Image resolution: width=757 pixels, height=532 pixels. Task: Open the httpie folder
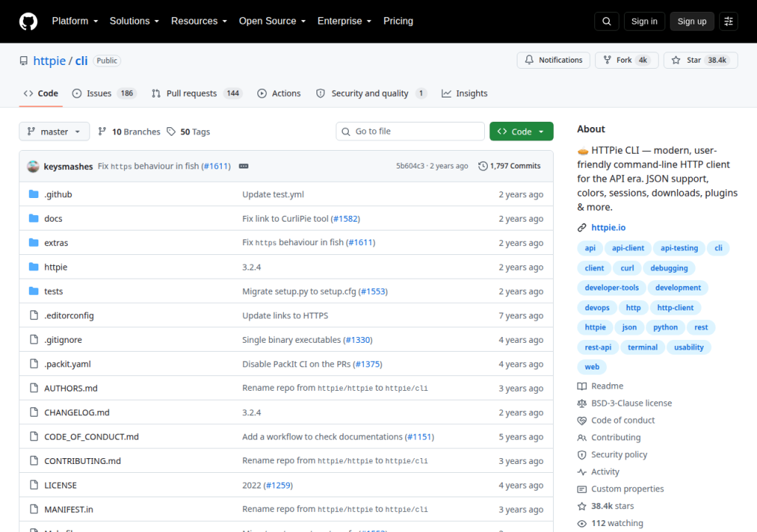point(55,267)
